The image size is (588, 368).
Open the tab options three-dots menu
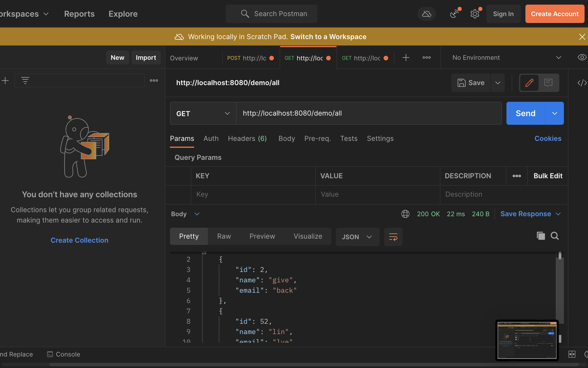426,57
